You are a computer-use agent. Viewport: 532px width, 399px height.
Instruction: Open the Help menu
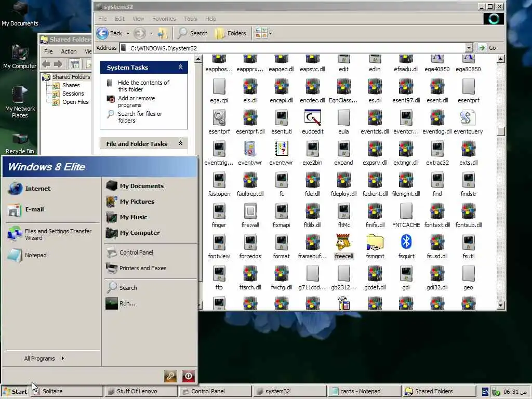210,19
